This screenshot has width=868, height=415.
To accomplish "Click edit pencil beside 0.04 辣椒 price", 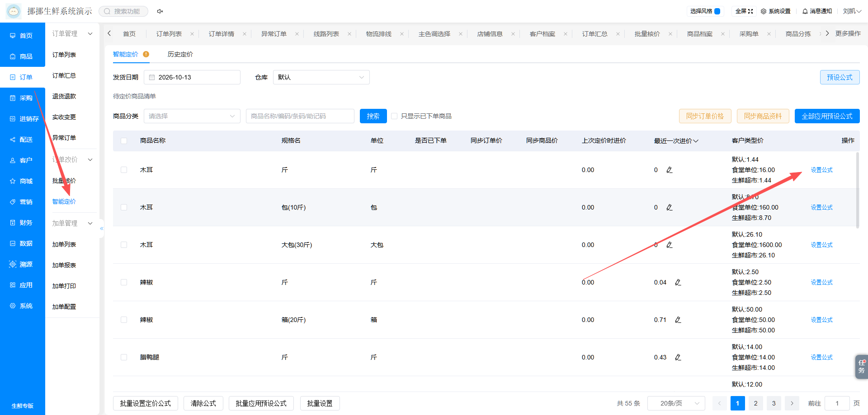I will coord(678,282).
